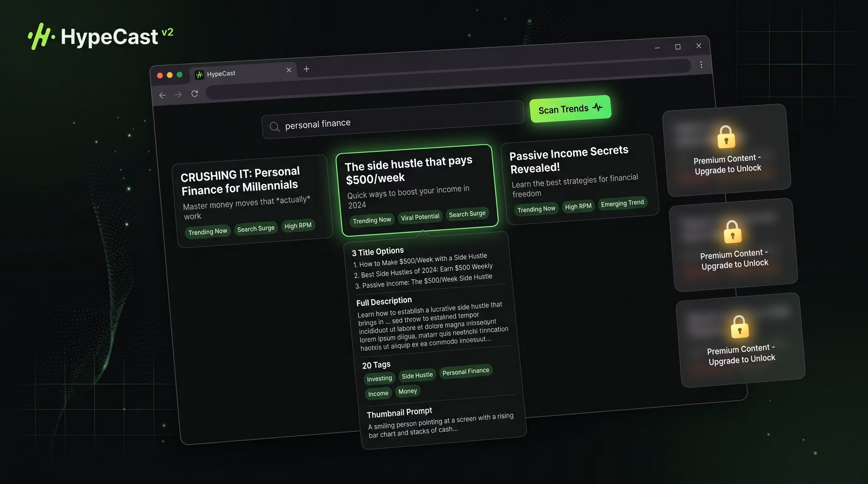
Task: Select title option 2 Best Side Hustles of 2024
Action: pyautogui.click(x=423, y=270)
